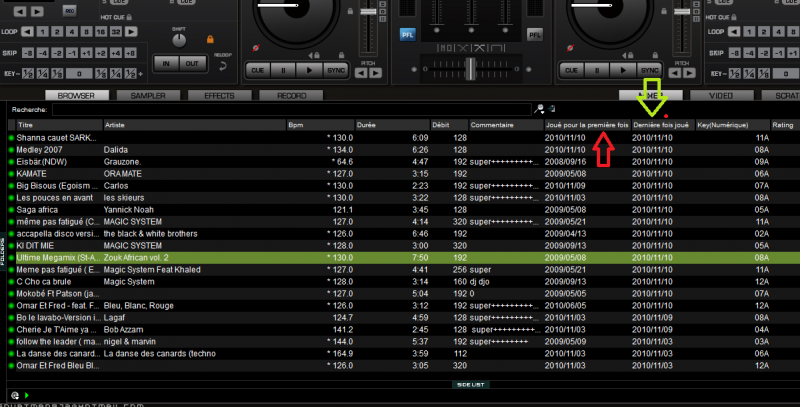Pause the left deck

pyautogui.click(x=283, y=70)
